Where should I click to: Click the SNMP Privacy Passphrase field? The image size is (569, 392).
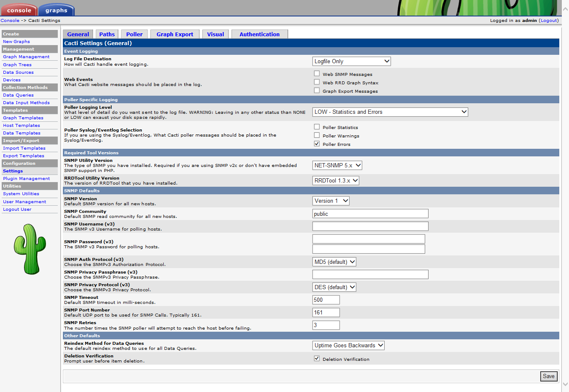pyautogui.click(x=370, y=274)
